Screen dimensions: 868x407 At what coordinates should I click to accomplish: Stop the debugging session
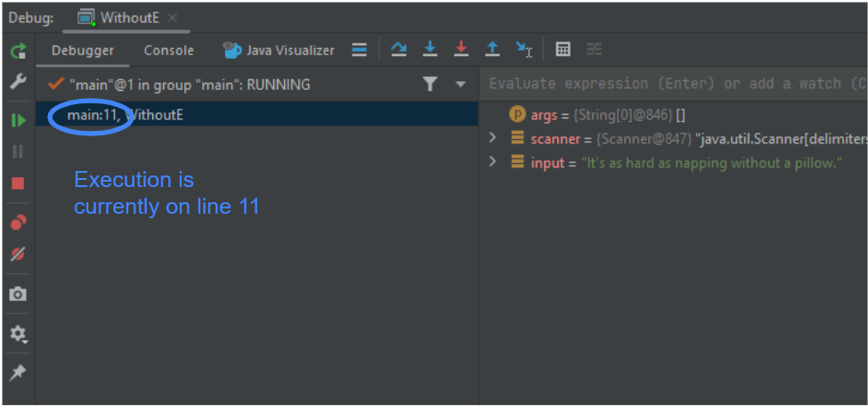(x=18, y=183)
